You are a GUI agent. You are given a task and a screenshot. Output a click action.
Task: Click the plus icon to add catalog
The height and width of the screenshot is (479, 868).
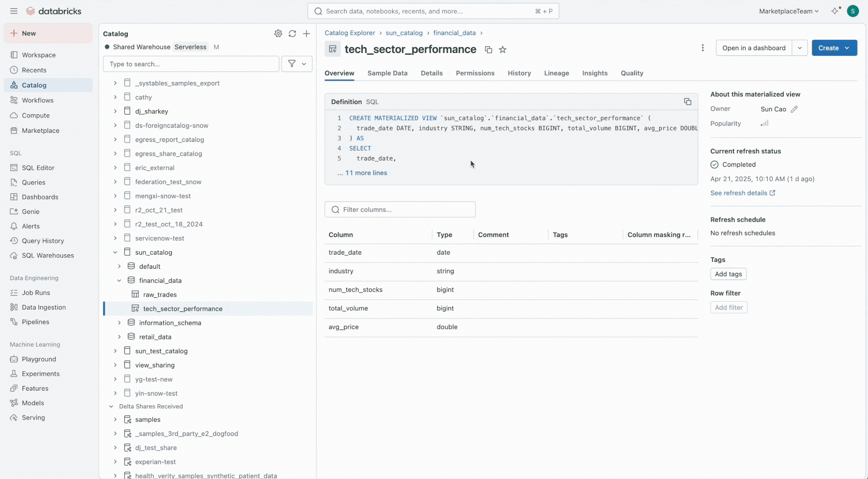[x=306, y=34]
